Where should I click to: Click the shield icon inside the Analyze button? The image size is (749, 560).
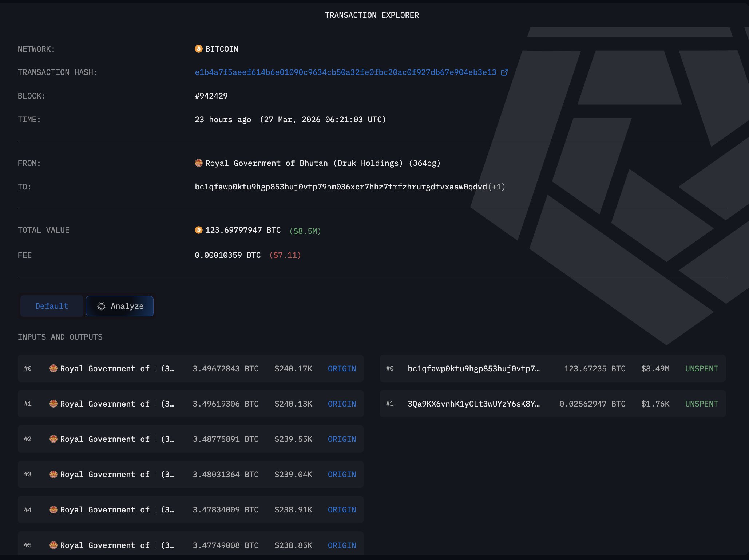pyautogui.click(x=101, y=306)
